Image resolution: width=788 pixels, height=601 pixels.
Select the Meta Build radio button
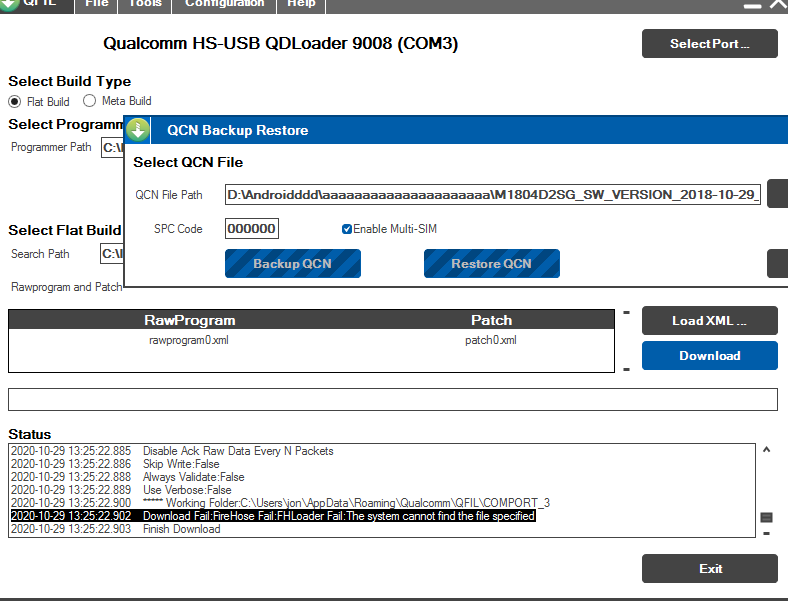click(90, 101)
